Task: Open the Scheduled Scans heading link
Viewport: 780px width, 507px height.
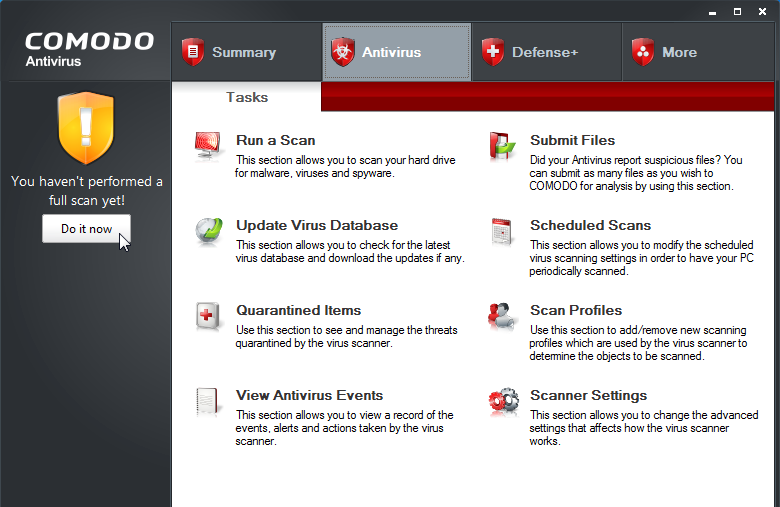Action: pyautogui.click(x=590, y=225)
